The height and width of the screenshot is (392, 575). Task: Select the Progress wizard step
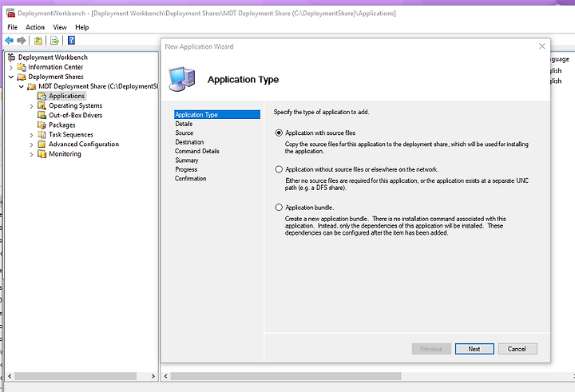[186, 169]
